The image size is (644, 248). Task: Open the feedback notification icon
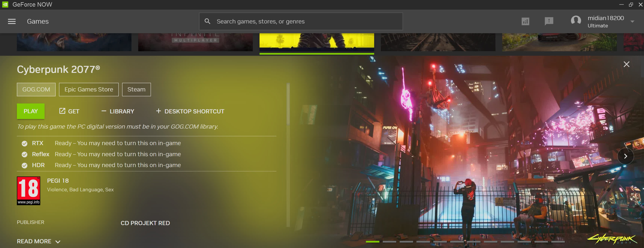point(549,21)
